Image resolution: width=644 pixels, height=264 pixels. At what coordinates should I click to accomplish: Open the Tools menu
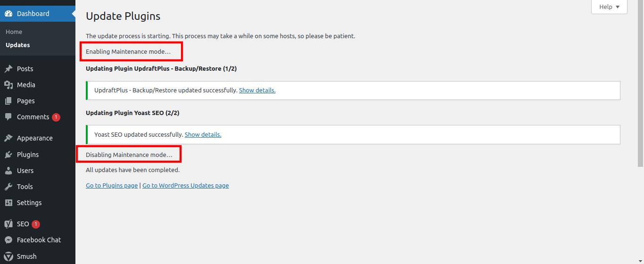tap(38, 187)
